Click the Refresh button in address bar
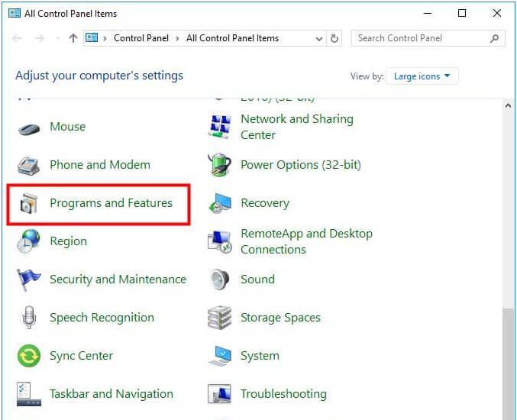This screenshot has width=517, height=420. (x=334, y=39)
